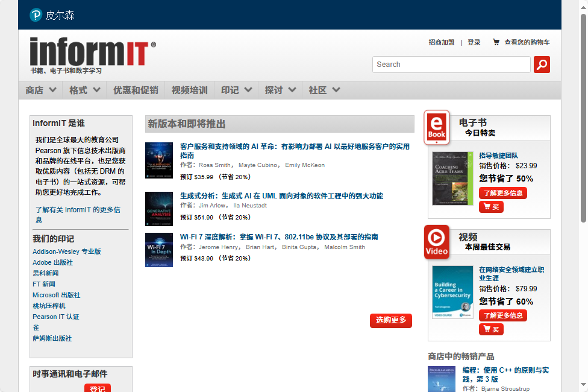588x392 pixels.
Task: Open Microsoft 出版社 imprint link
Action: [56, 295]
